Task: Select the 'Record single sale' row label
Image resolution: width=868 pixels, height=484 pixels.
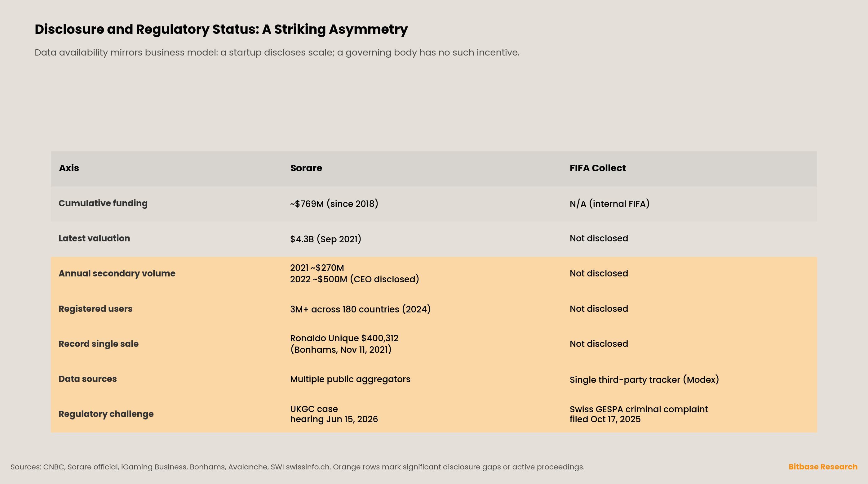Action: point(98,344)
